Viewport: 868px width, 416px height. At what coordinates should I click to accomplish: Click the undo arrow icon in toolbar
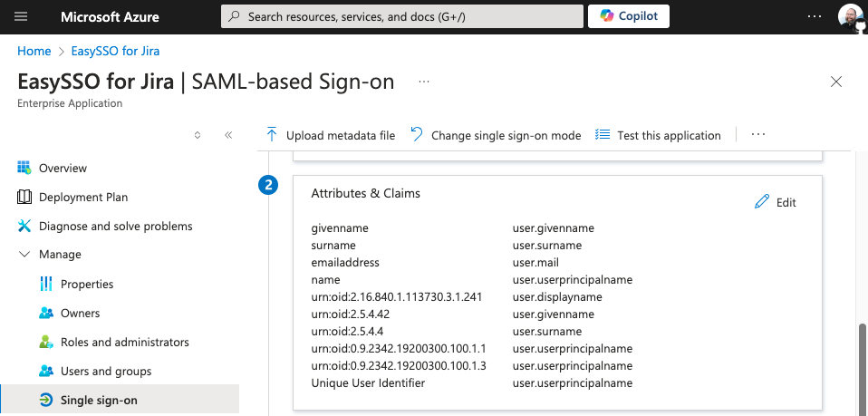[x=416, y=135]
